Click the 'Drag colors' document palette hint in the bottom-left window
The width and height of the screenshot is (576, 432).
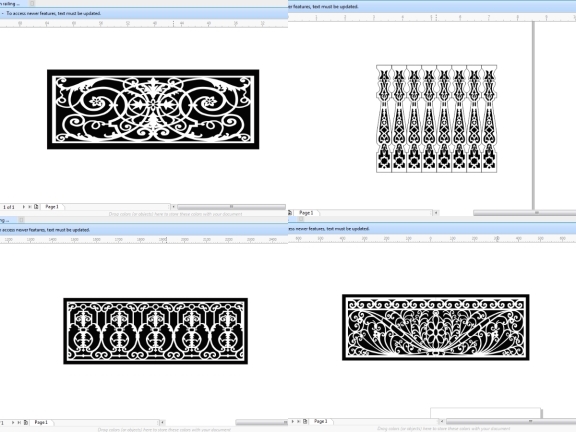pyautogui.click(x=164, y=429)
